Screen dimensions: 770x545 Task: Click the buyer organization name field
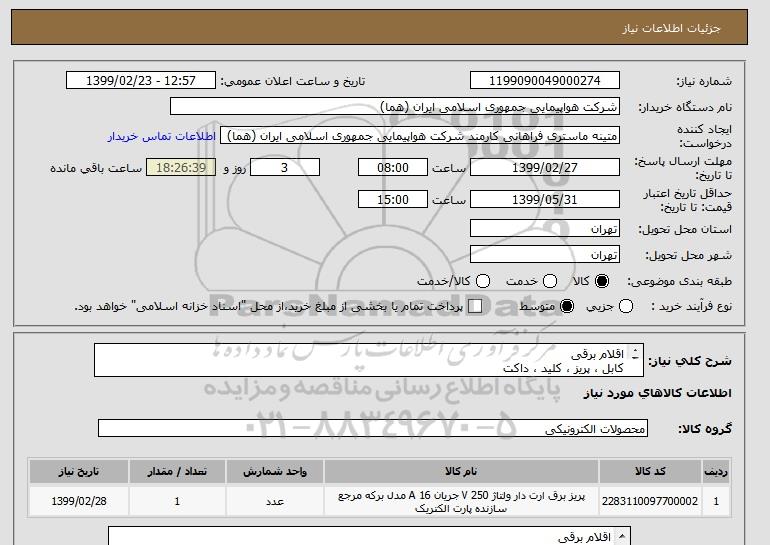[395, 107]
